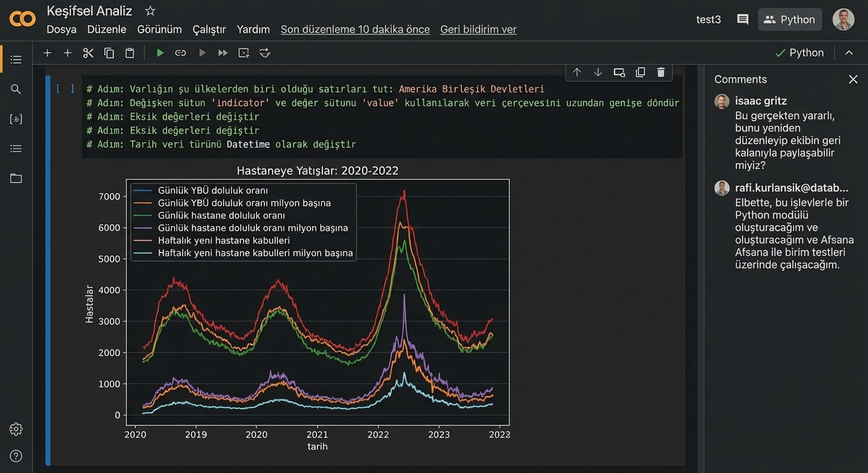The width and height of the screenshot is (868, 473).
Task: Click the fast-forward run all icon
Action: pos(223,53)
